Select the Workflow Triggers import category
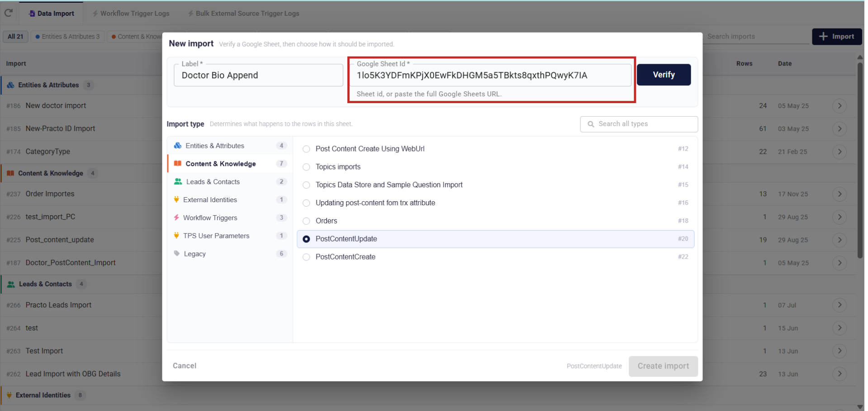Screen dimensions: 868x411 (230, 217)
